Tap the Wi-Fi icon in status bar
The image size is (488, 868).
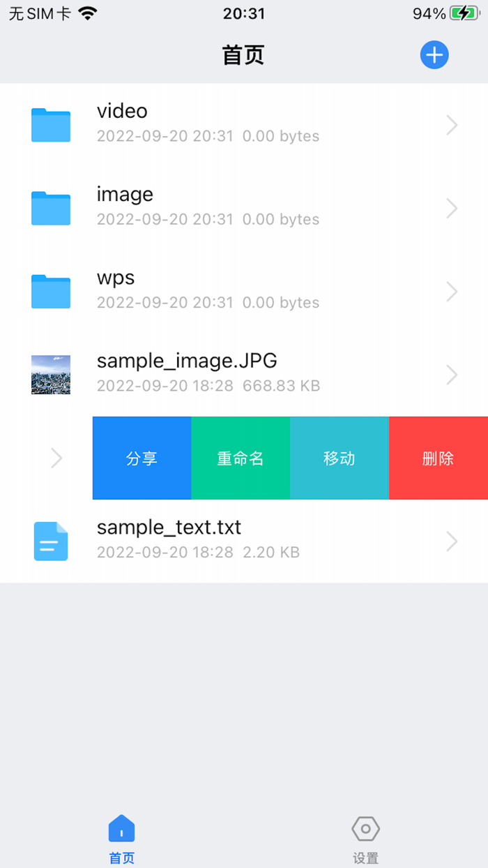88,13
